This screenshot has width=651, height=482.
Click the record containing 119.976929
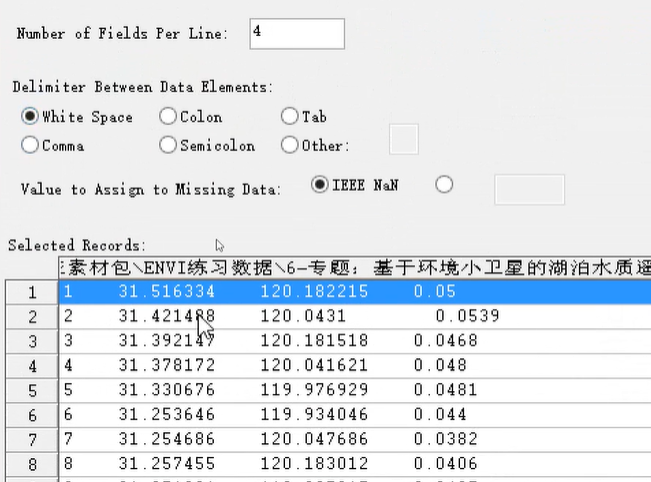click(355, 390)
